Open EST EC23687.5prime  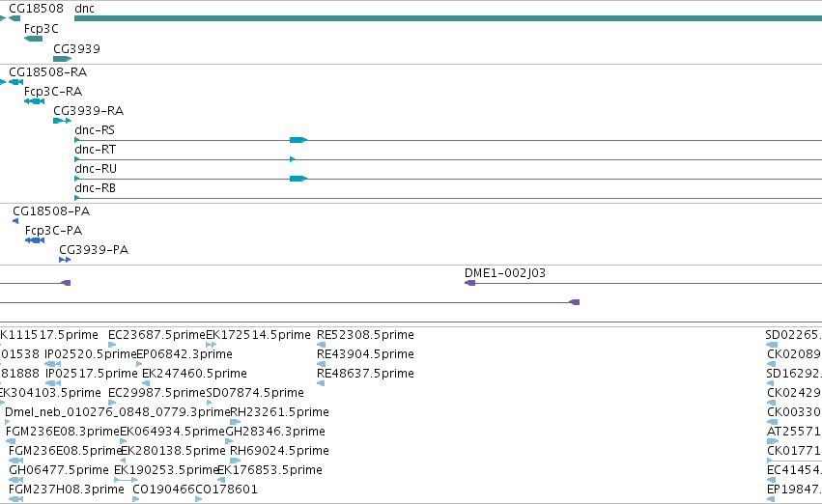pos(156,335)
